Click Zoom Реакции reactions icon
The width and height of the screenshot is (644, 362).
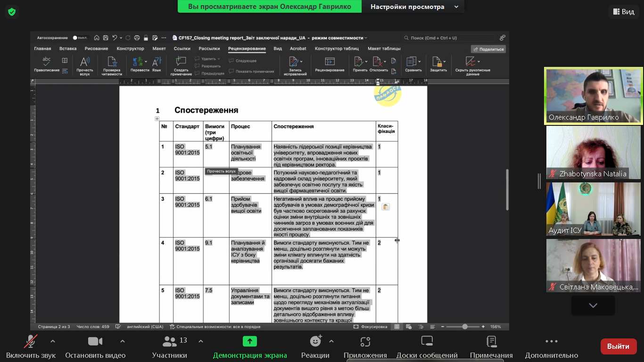315,341
